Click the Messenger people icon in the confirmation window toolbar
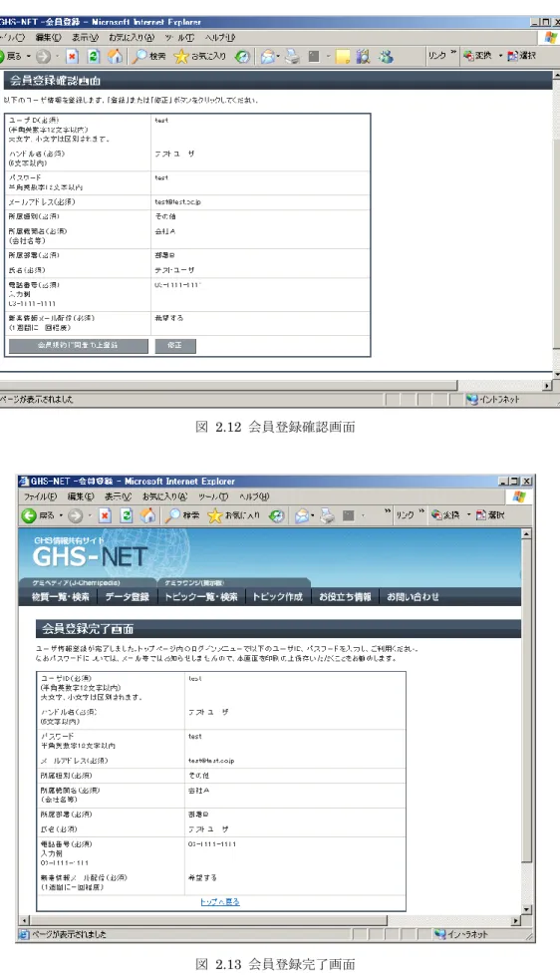560x980 pixels. 386,56
